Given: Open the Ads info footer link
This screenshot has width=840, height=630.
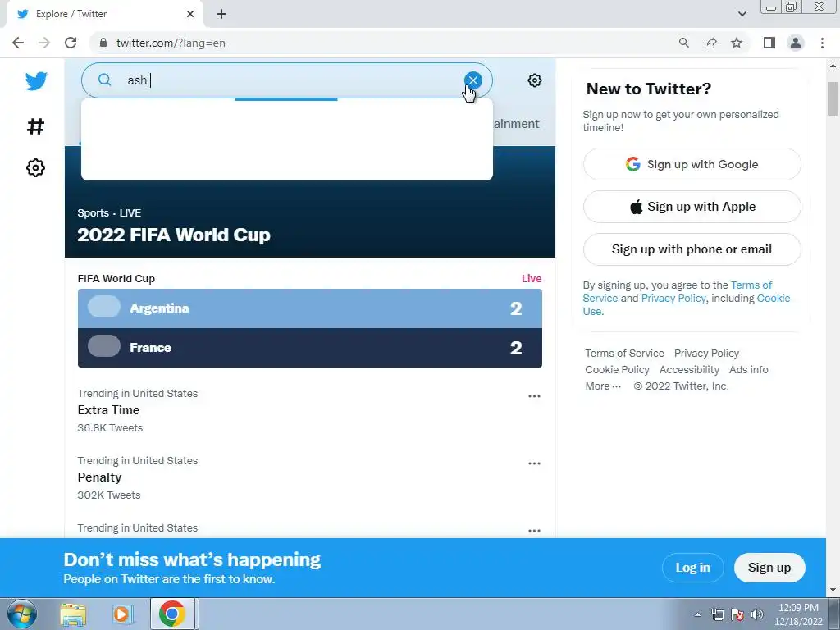Looking at the screenshot, I should [x=748, y=370].
